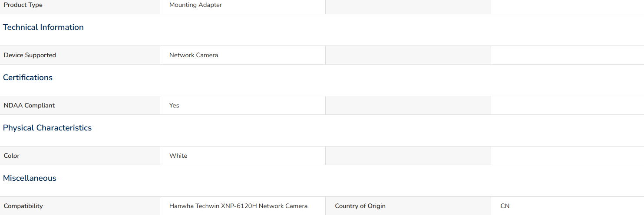This screenshot has height=215, width=644.
Task: Select the Network Camera value cell
Action: tap(243, 55)
